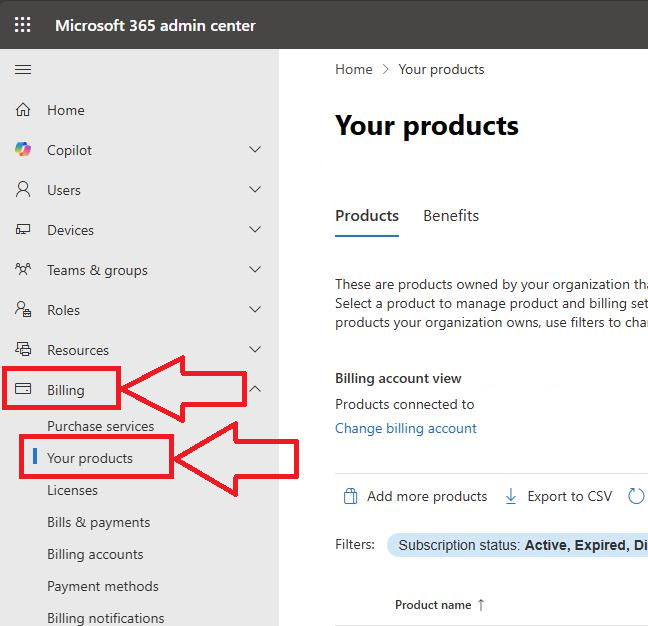The height and width of the screenshot is (626, 648).
Task: Switch to the Products tab
Action: (367, 216)
